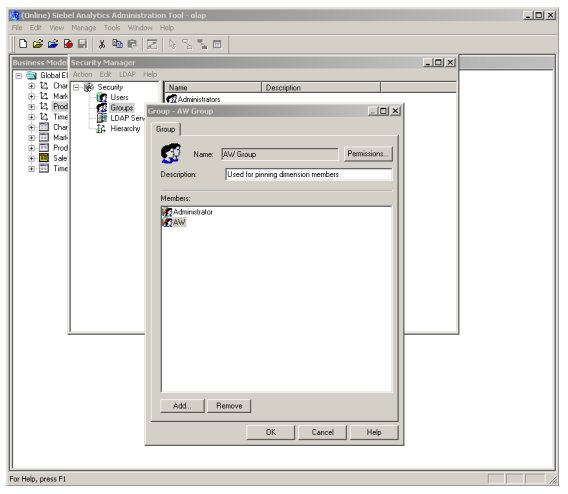Image resolution: width=568 pixels, height=494 pixels.
Task: Collapse the Global root in Business Model
Action: point(19,75)
